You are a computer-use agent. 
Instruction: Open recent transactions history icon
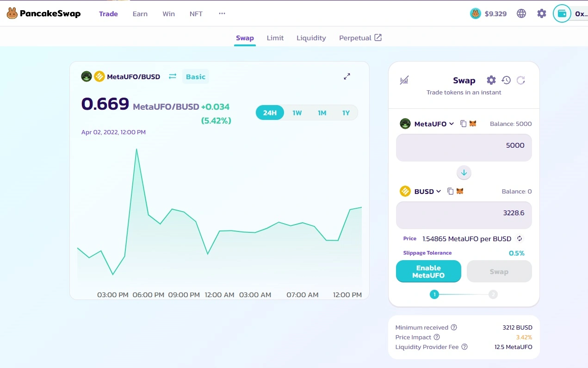coord(506,80)
